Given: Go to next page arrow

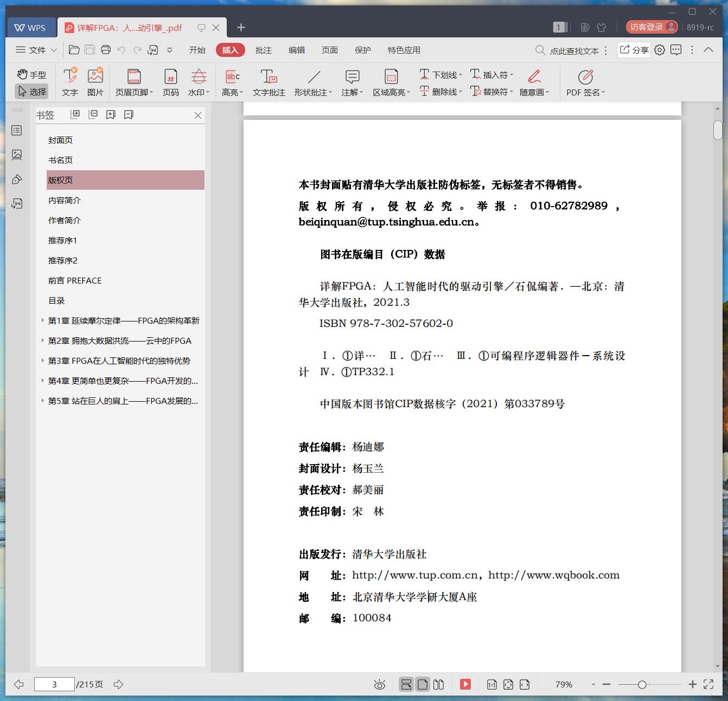Looking at the screenshot, I should (118, 684).
